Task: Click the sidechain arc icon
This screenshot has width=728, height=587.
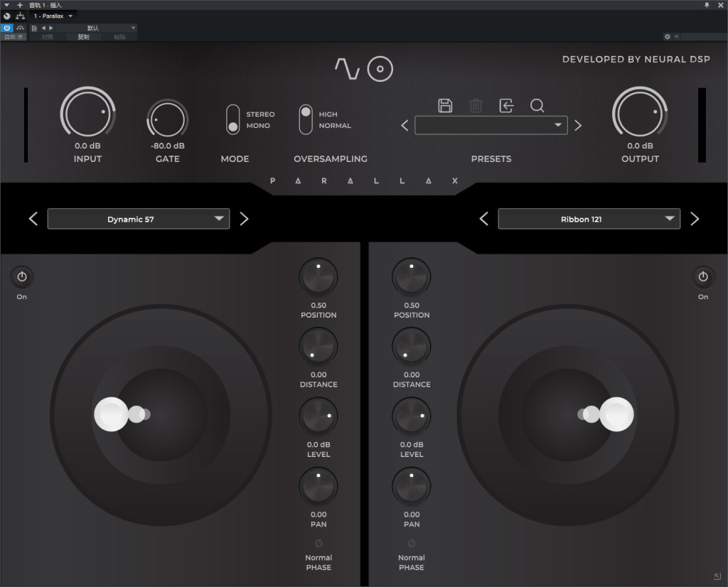Action: pos(20,28)
